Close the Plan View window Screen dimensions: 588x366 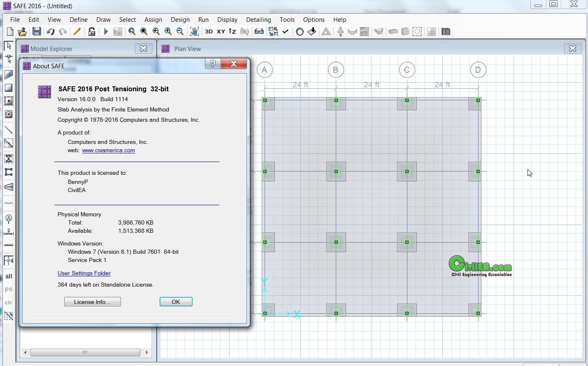(x=572, y=49)
